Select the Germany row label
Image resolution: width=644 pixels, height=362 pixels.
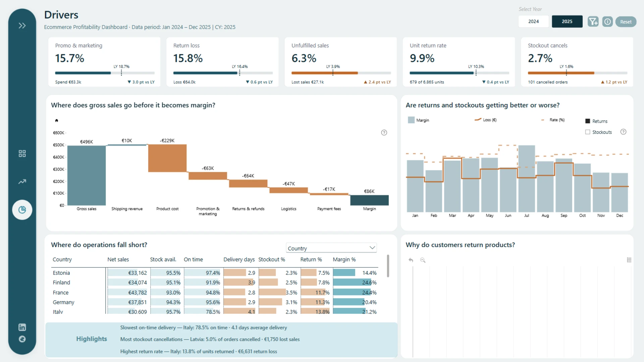point(63,302)
